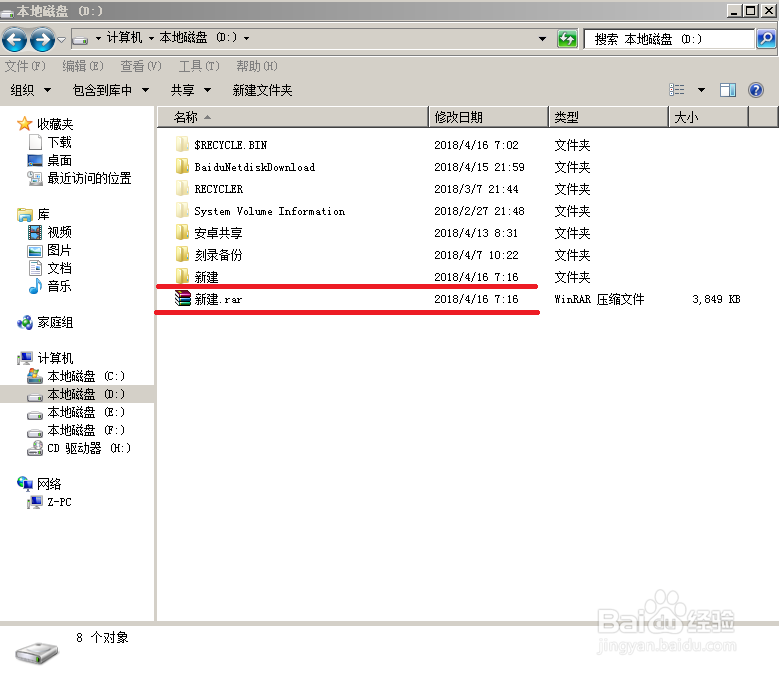The image size is (779, 673).
Task: Open the 组织 dropdown menu
Action: pyautogui.click(x=30, y=90)
